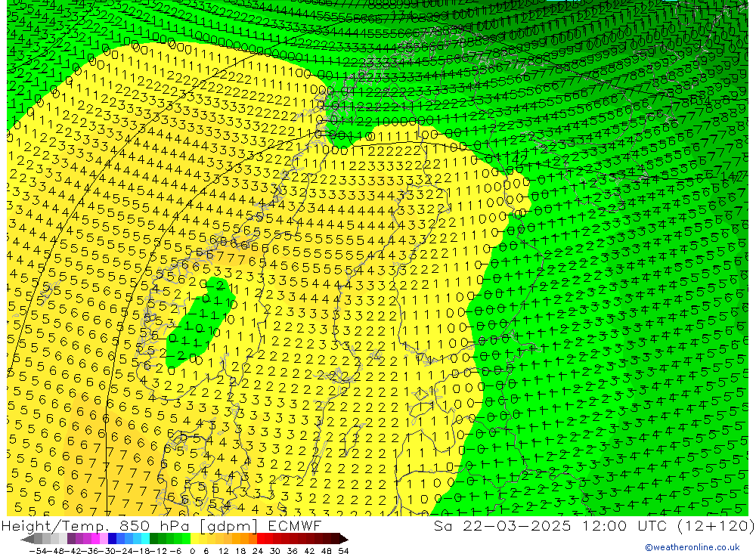Click the 54 value on the color scale

[x=343, y=551]
